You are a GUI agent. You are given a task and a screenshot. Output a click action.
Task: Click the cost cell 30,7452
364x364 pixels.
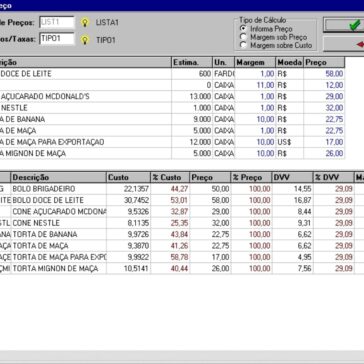click(x=128, y=200)
